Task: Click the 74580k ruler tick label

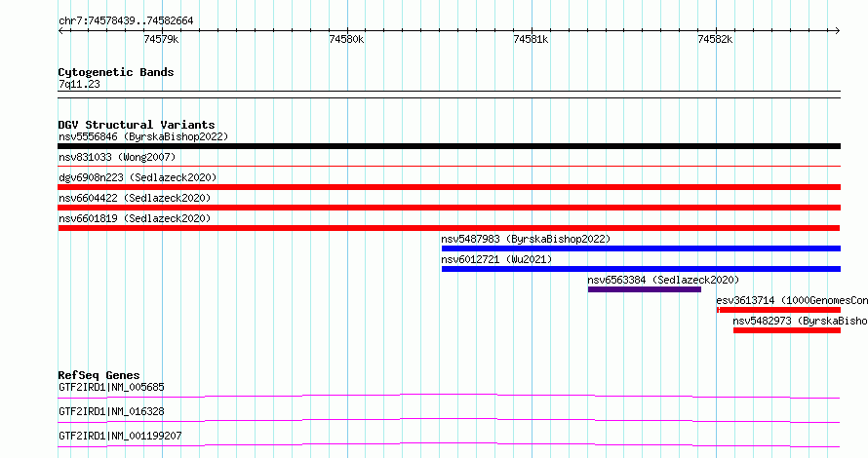Action: click(346, 39)
